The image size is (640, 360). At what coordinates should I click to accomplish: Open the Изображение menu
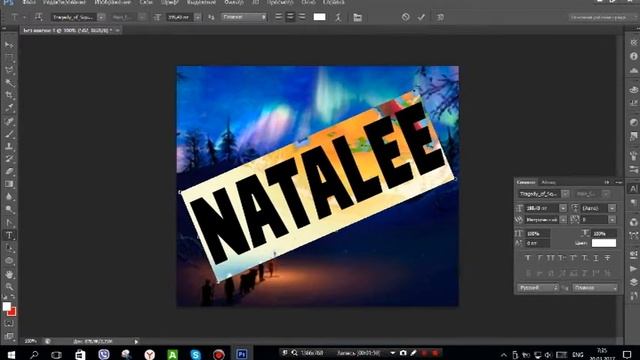[112, 2]
